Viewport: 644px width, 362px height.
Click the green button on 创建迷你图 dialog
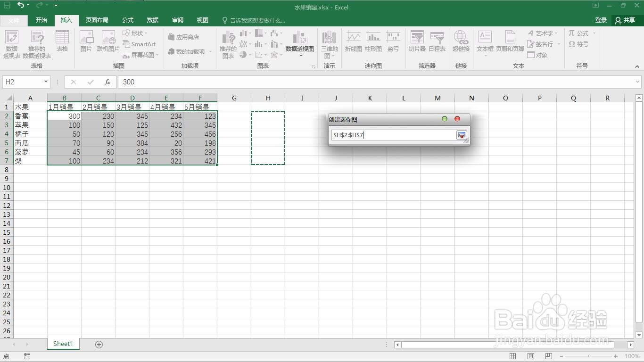click(x=445, y=119)
